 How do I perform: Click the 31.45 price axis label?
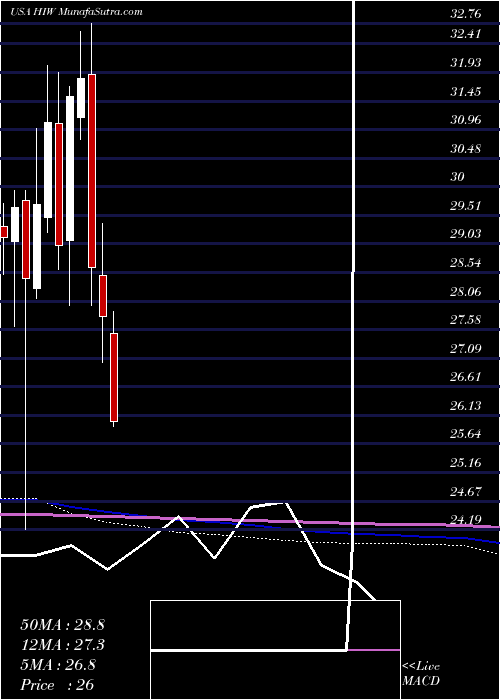(466, 92)
